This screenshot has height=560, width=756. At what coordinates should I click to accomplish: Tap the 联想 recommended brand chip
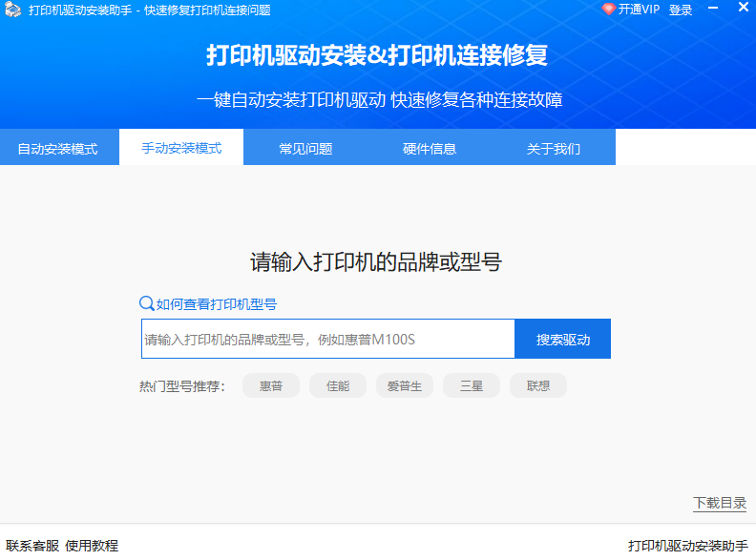click(538, 386)
